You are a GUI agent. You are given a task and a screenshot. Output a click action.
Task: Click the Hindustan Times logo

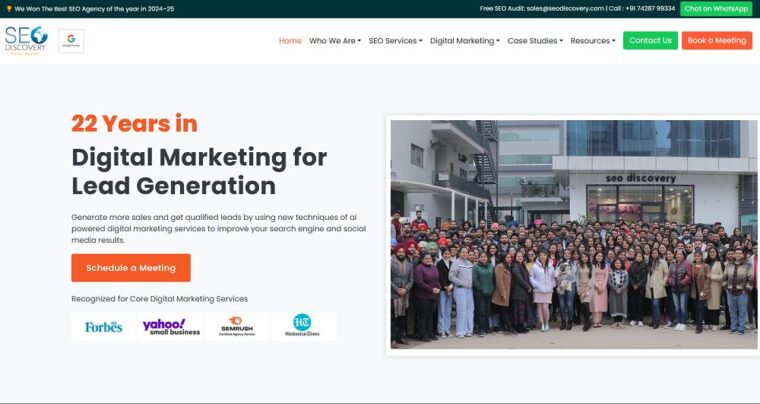click(x=302, y=327)
